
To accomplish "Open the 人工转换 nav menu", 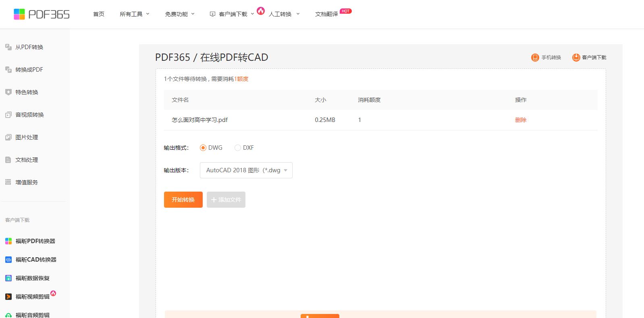I will coord(280,14).
